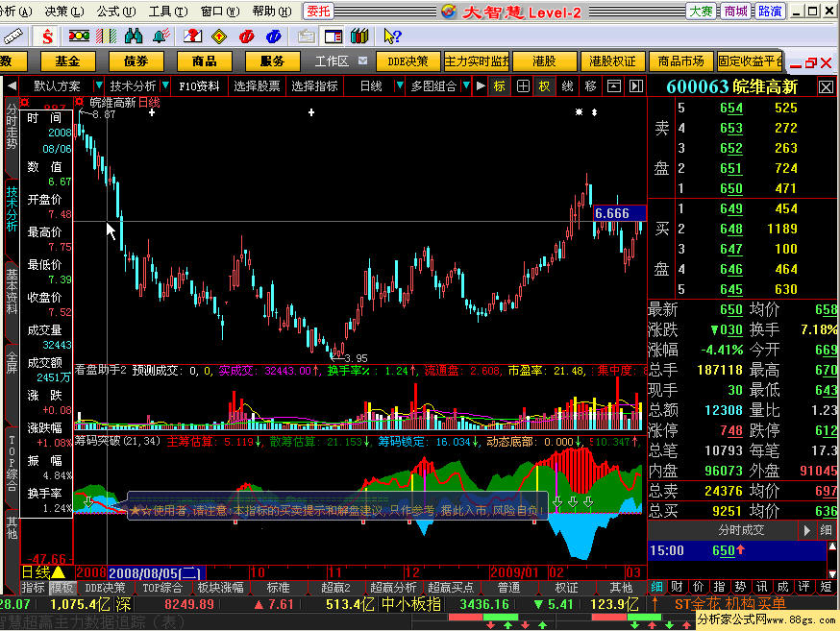Click 选择指标 in chart toolbar

tap(315, 86)
